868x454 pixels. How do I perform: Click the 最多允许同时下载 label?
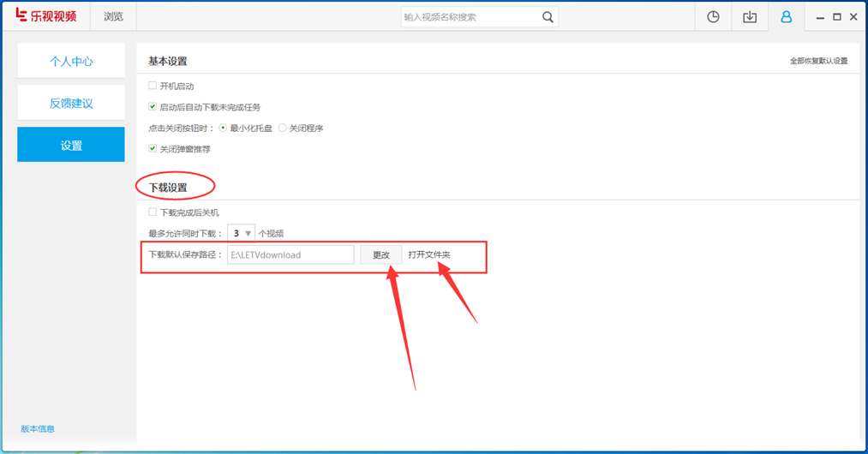[x=185, y=234]
